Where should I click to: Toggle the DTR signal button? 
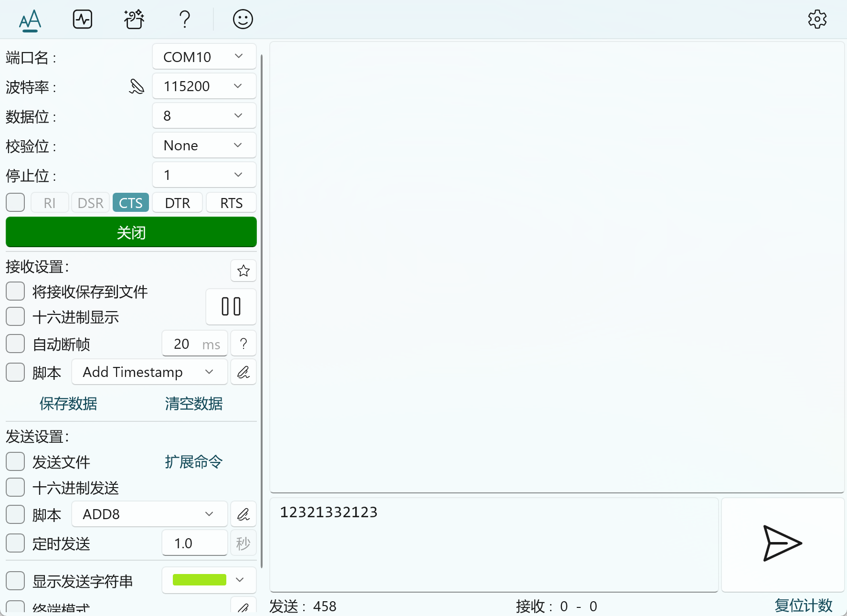178,203
